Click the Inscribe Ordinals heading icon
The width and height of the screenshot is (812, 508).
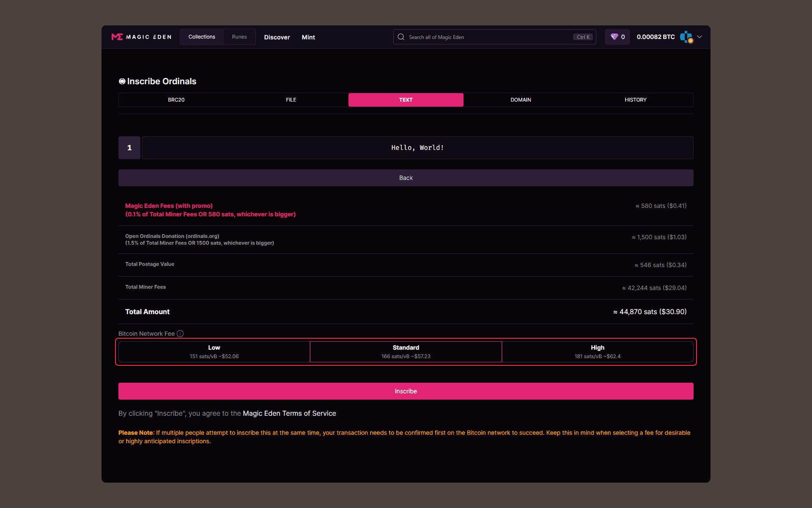(x=122, y=81)
